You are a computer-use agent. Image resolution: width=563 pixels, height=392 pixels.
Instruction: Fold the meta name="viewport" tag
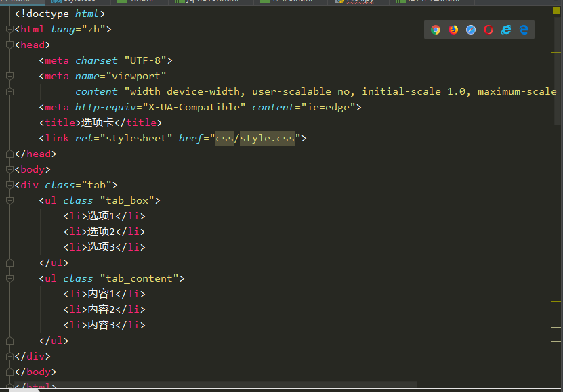coord(9,76)
